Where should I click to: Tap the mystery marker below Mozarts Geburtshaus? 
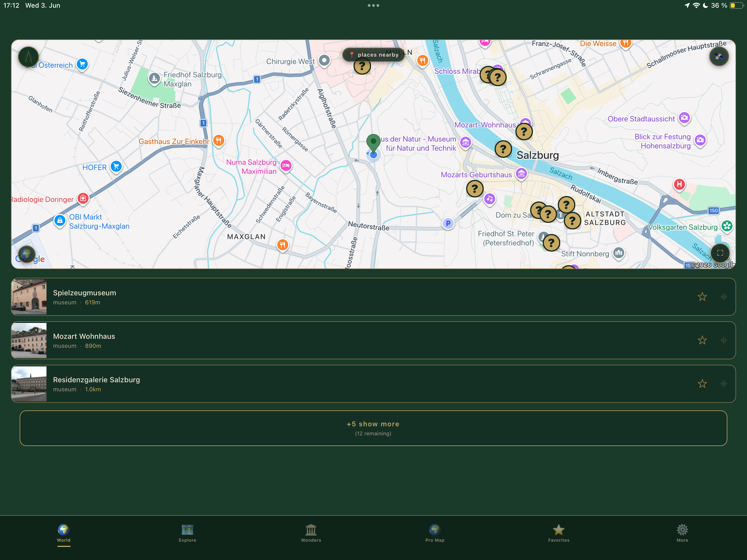coord(474,189)
